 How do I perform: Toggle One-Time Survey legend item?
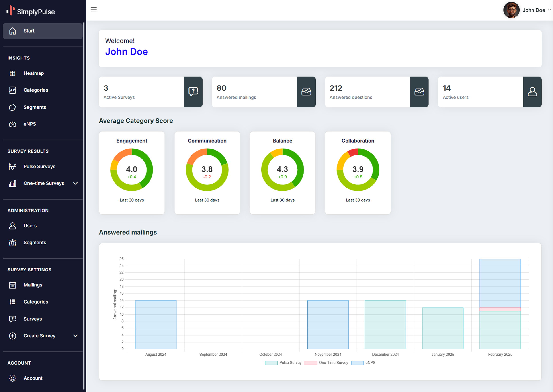326,363
